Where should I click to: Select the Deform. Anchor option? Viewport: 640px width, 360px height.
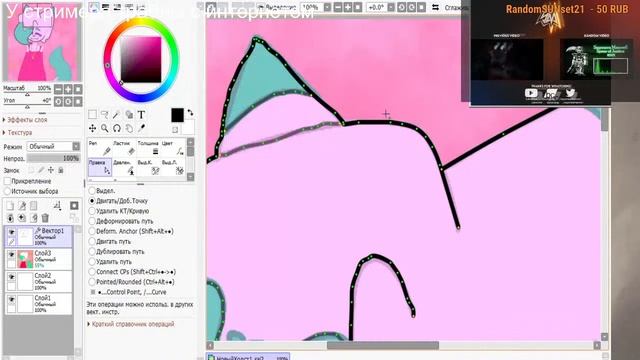pos(92,231)
